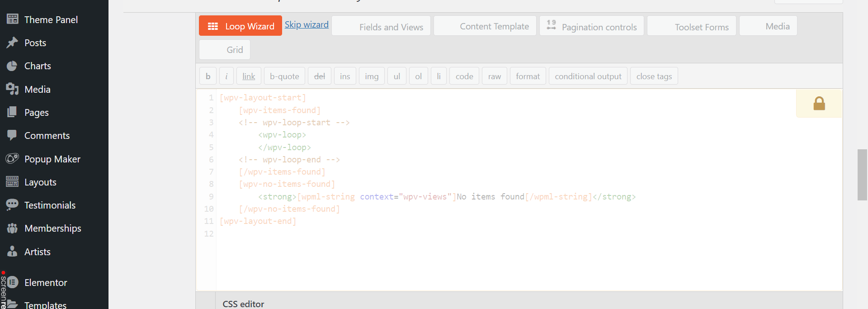Image resolution: width=868 pixels, height=309 pixels.
Task: Apply bold with the b button
Action: click(208, 76)
